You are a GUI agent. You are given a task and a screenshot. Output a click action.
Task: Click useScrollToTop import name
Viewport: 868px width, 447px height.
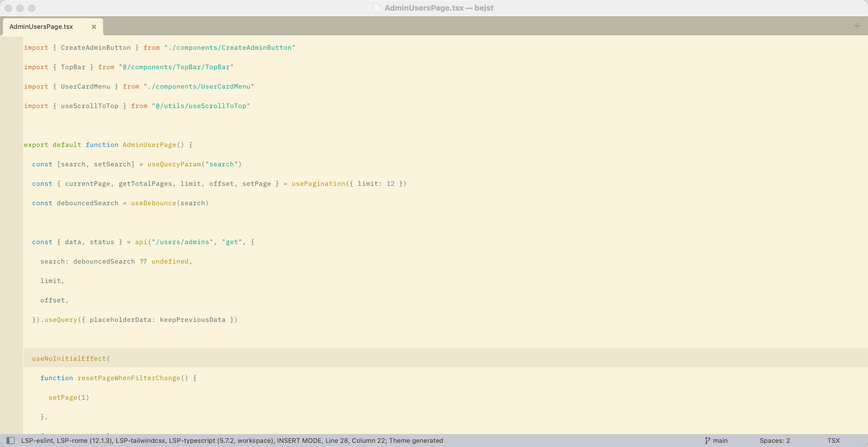click(x=89, y=106)
